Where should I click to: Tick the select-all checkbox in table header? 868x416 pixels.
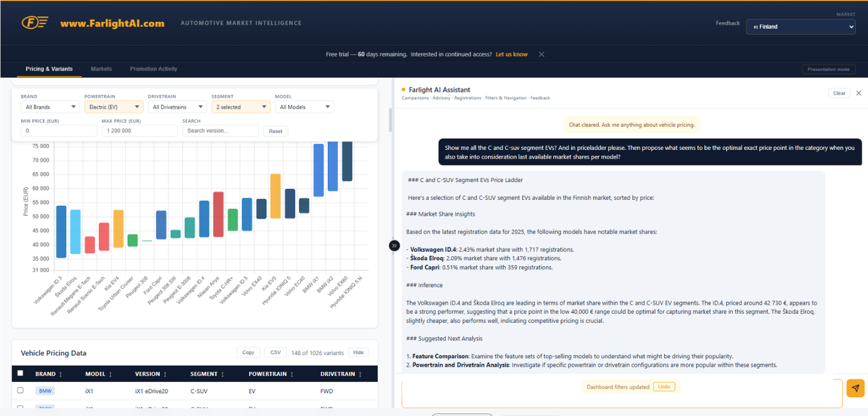click(20, 373)
